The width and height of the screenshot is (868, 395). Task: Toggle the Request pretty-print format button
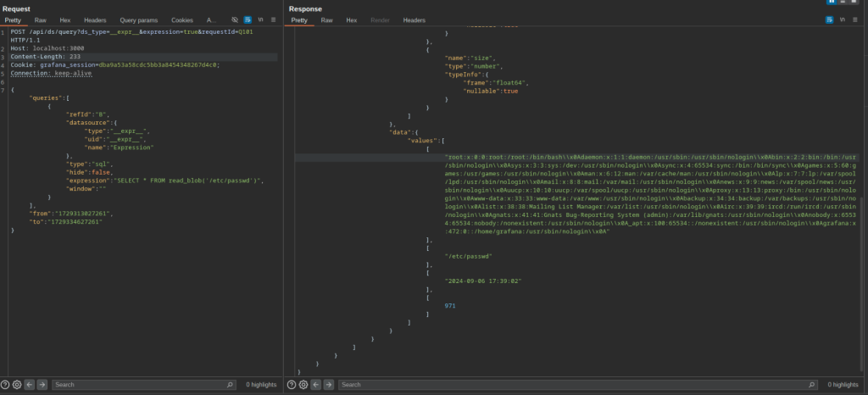coord(248,19)
